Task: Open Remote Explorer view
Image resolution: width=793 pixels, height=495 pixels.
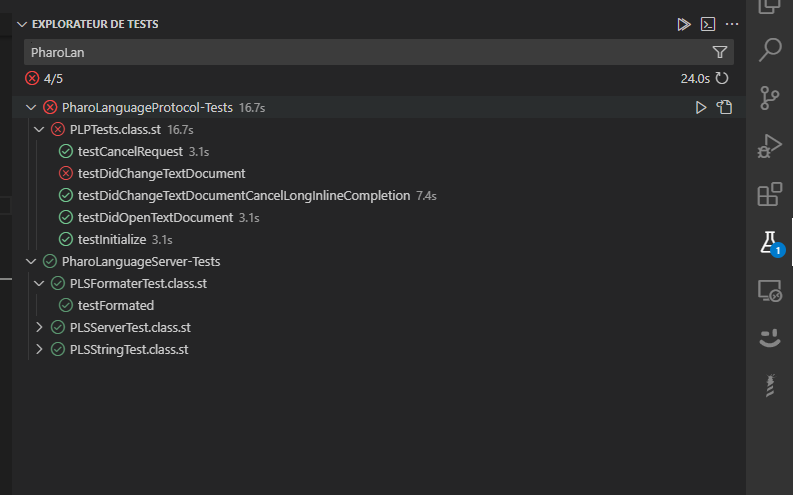Action: (770, 291)
